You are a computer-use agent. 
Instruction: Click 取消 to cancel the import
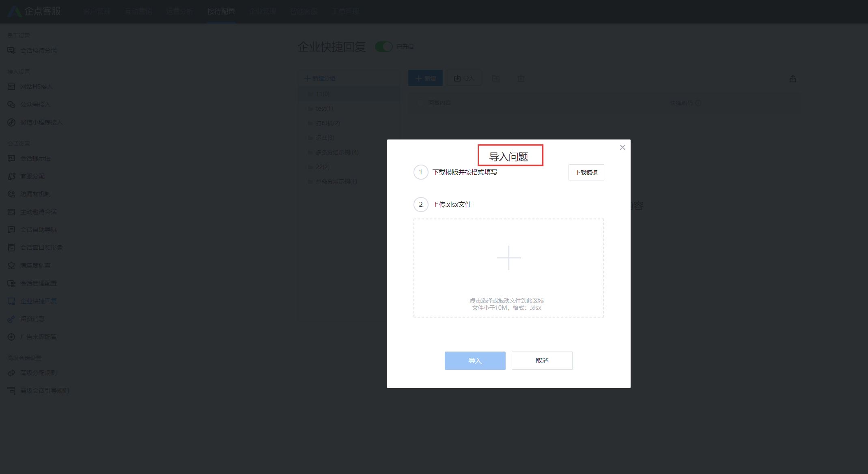[542, 360]
